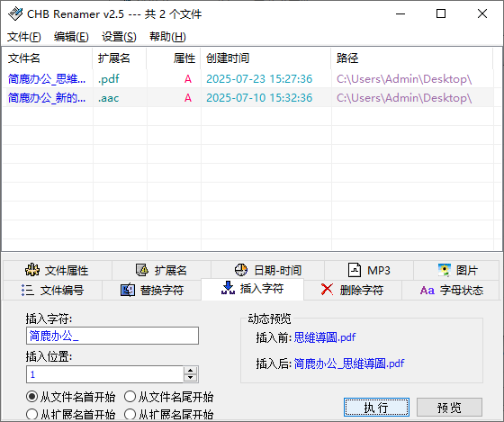The height and width of the screenshot is (422, 504).
Task: Click the 替换字符 tab replace icon
Action: click(128, 290)
